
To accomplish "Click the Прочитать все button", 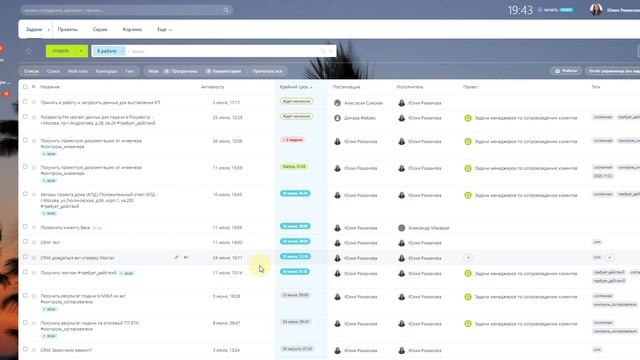I will click(267, 71).
